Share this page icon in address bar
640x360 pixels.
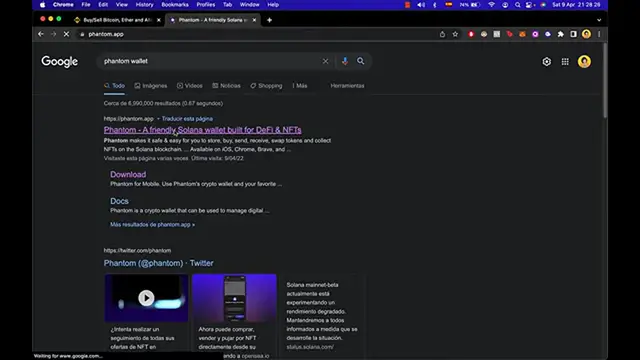click(442, 34)
